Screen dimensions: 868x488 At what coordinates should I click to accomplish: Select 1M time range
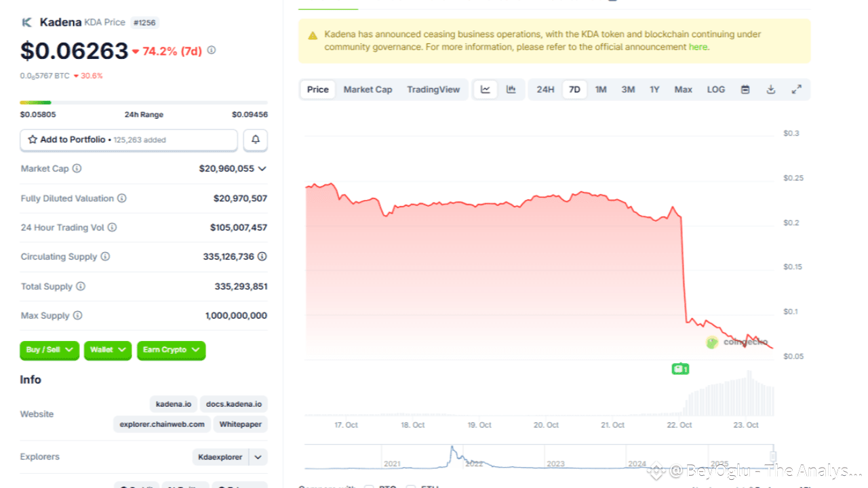601,89
